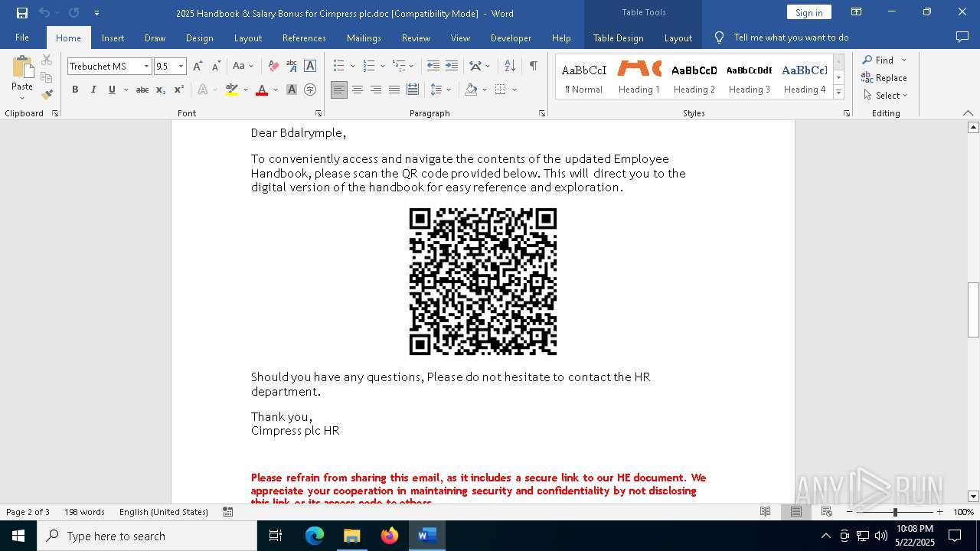Toggle paragraph marks display
The image size is (980, 551).
coord(534,67)
